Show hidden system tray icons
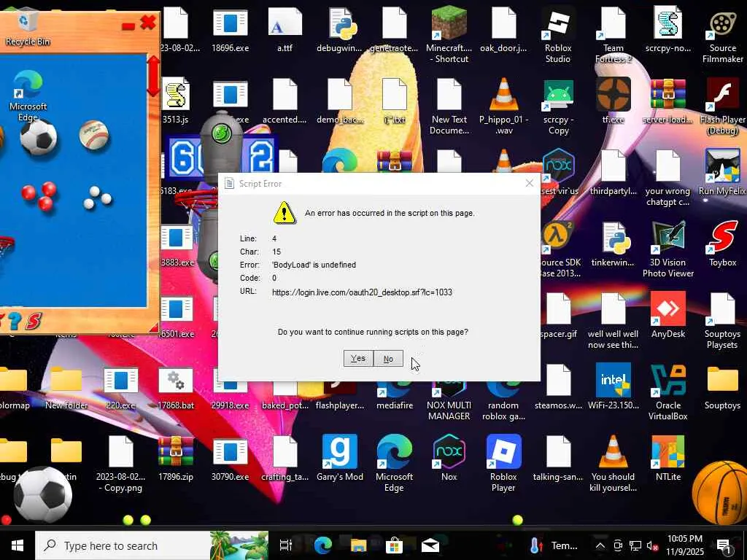The image size is (747, 560). tap(600, 545)
